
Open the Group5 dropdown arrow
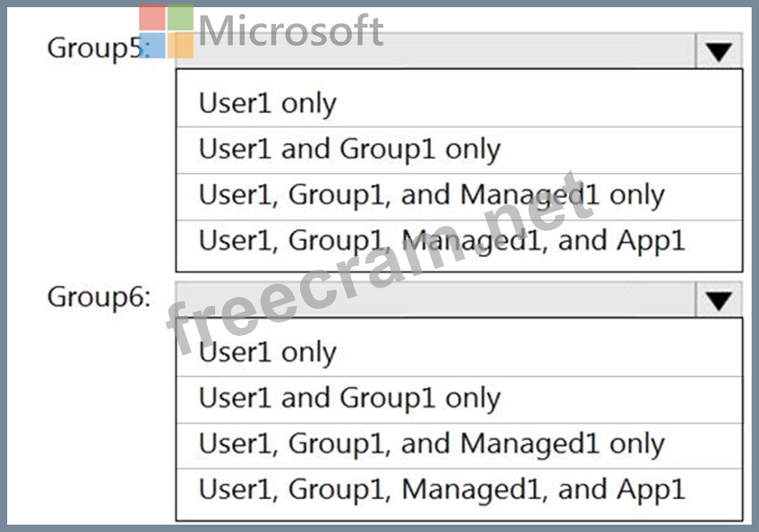718,52
